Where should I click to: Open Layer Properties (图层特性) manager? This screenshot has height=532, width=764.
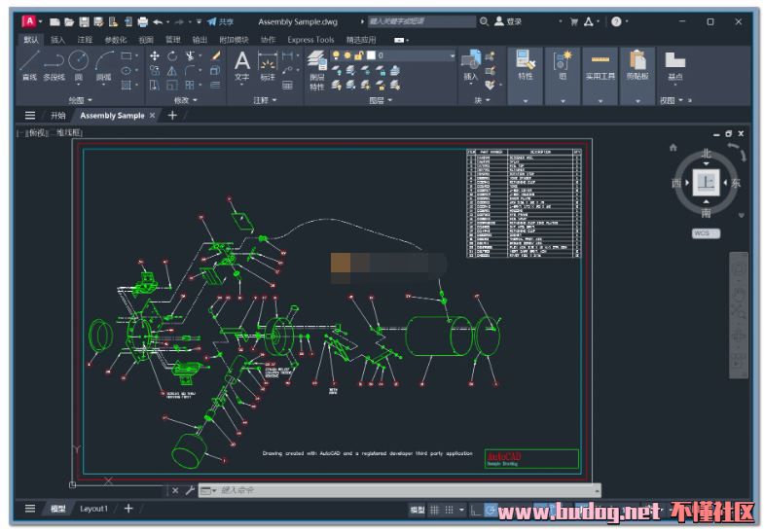tap(317, 71)
